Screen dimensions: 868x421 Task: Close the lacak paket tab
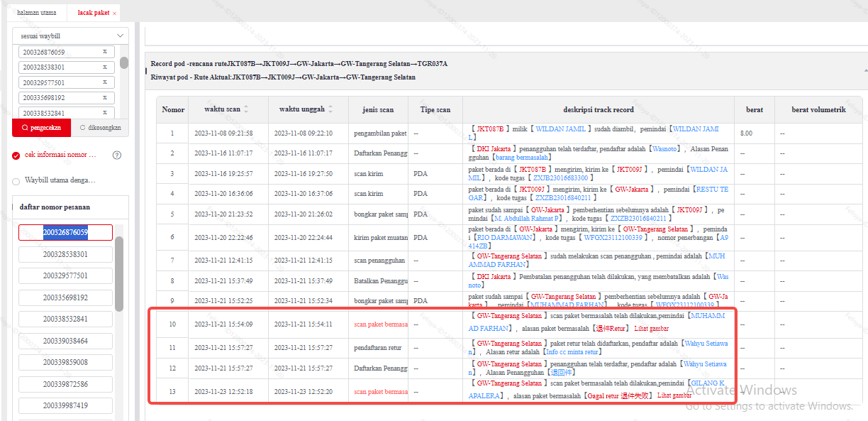114,13
